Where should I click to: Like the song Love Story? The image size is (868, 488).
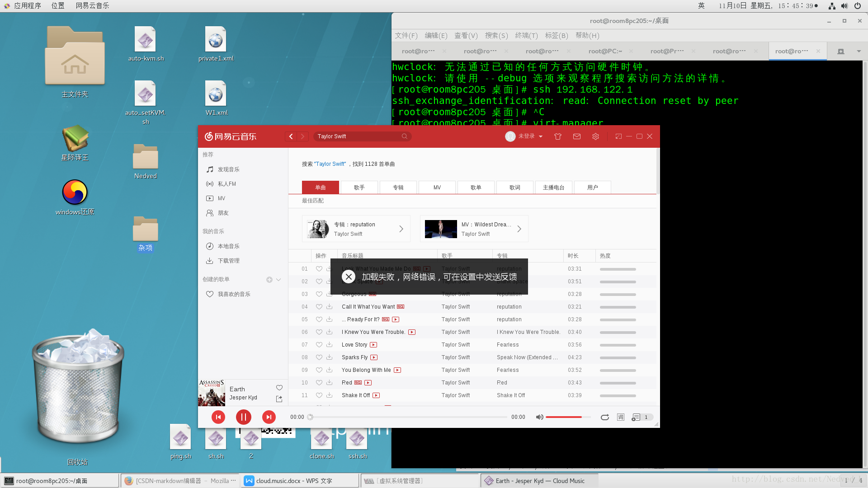(x=319, y=345)
